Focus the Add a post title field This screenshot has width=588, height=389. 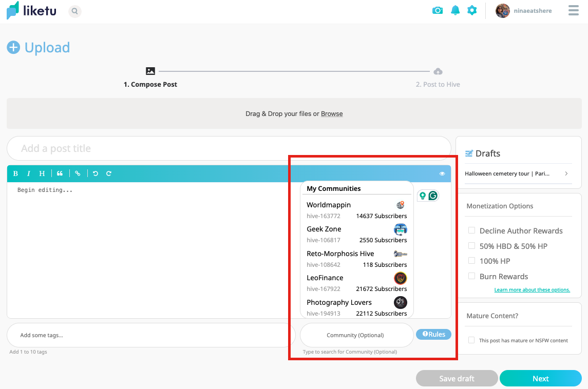229,148
